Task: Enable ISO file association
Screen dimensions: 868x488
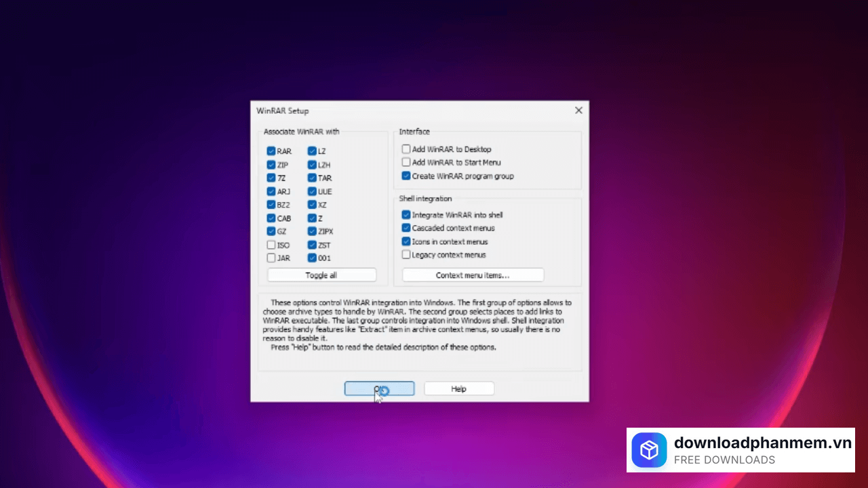Action: [x=271, y=245]
